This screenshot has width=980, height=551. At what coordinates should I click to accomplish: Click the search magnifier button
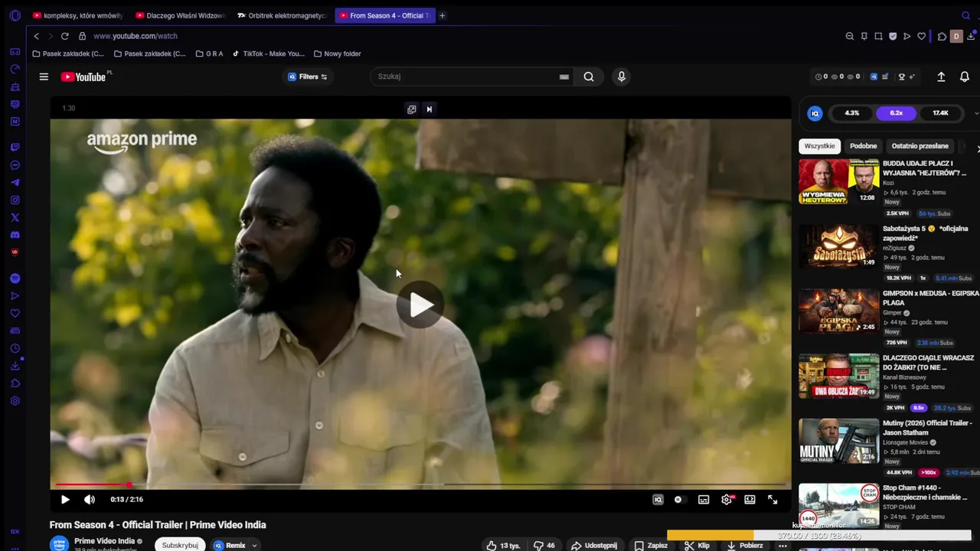(589, 77)
